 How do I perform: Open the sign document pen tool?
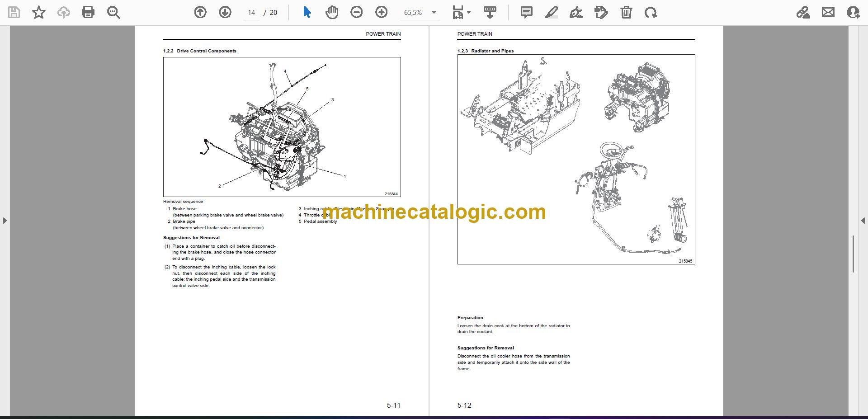(576, 12)
